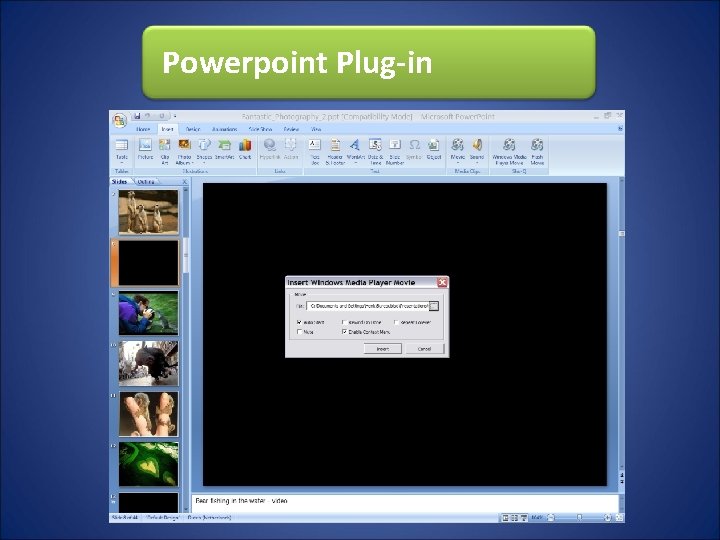The image size is (720, 540).
Task: Switch to Slide Sorter view in status bar
Action: 515,518
